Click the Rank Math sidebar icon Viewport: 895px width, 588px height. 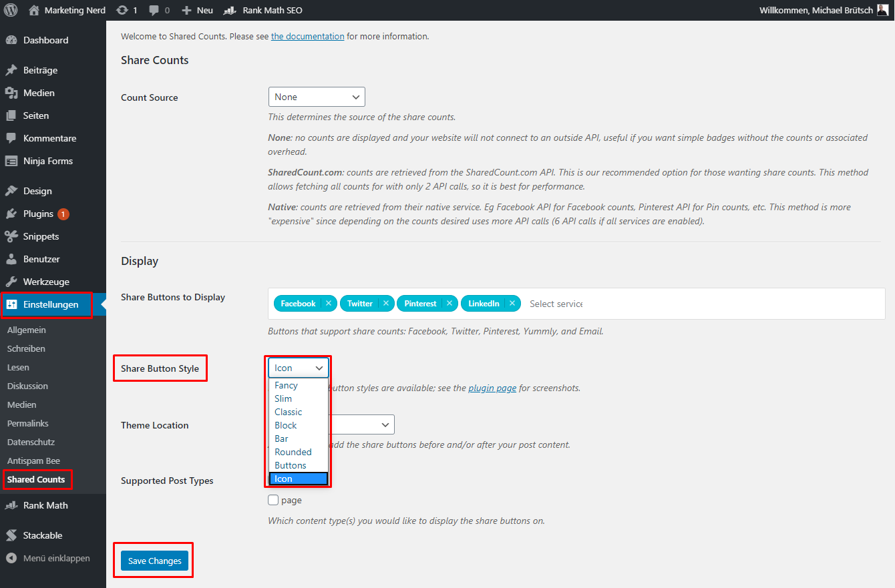coord(11,505)
